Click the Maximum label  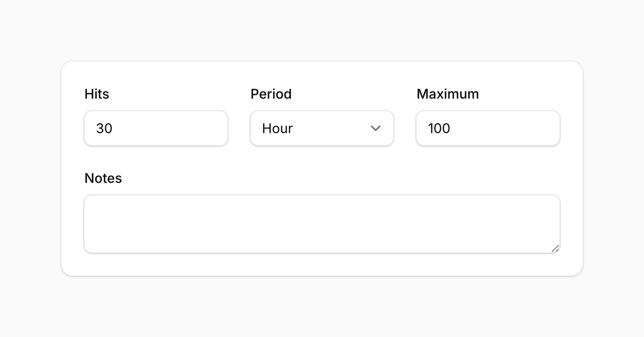pyautogui.click(x=448, y=94)
